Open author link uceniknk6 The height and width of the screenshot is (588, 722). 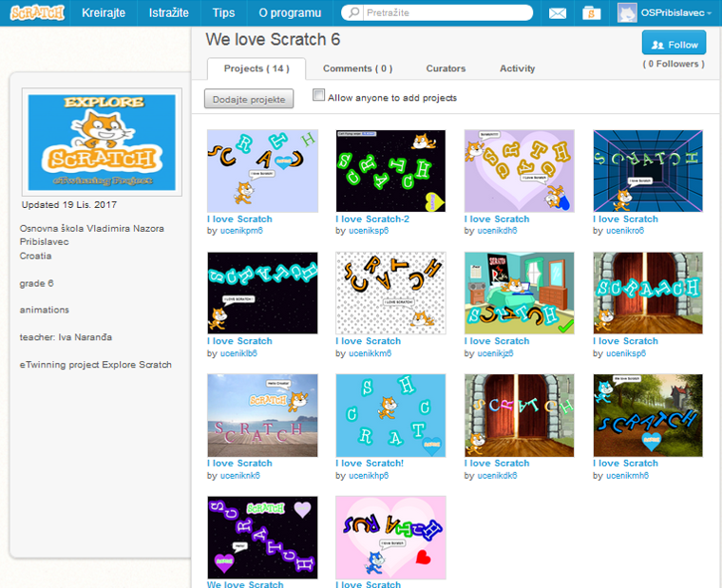tap(240, 476)
